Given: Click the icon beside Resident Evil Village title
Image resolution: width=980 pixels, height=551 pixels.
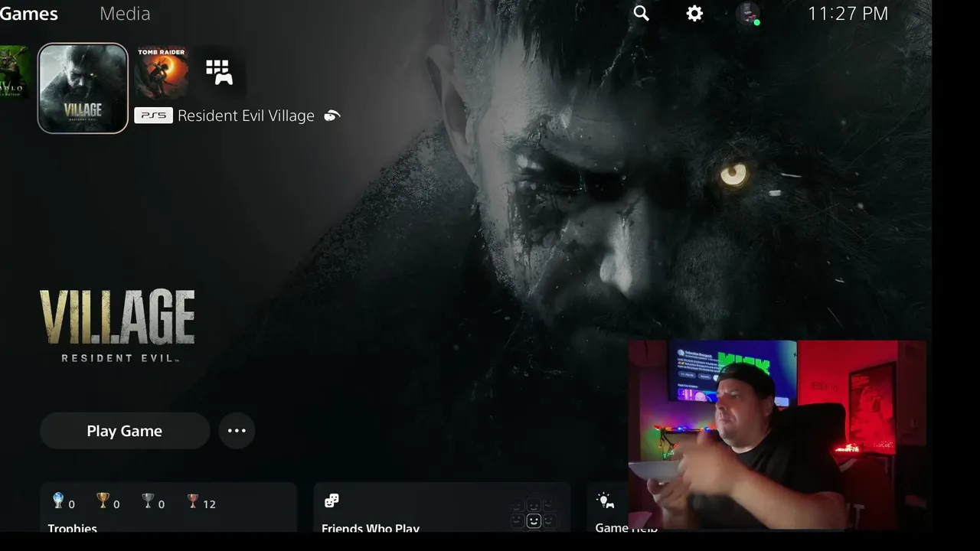Looking at the screenshot, I should pyautogui.click(x=332, y=116).
